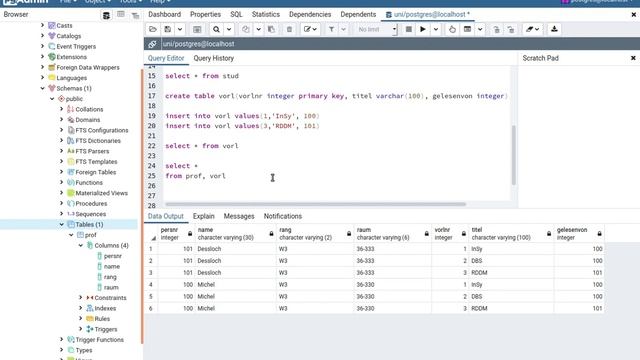640x360 pixels.
Task: Click the Explain hand icon
Action: click(452, 29)
